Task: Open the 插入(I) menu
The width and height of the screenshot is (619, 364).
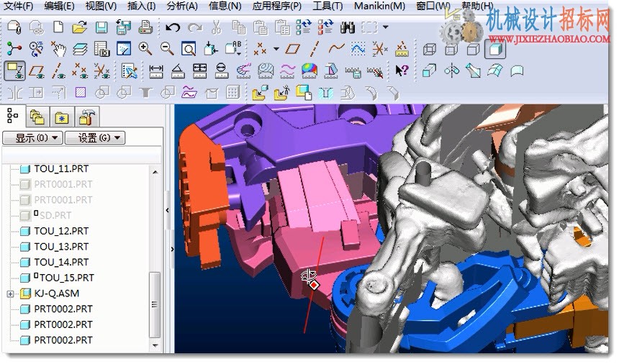Action: coord(142,6)
